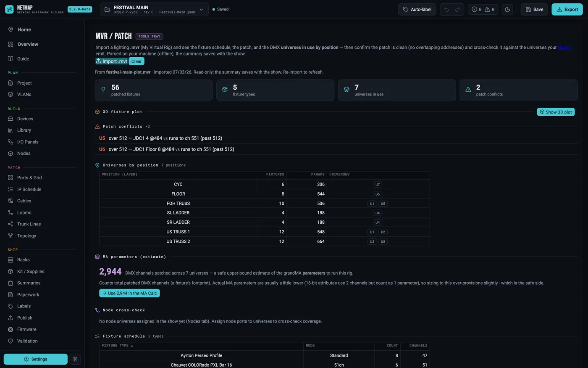
Task: Click the Racks sidebar icon
Action: (10, 259)
